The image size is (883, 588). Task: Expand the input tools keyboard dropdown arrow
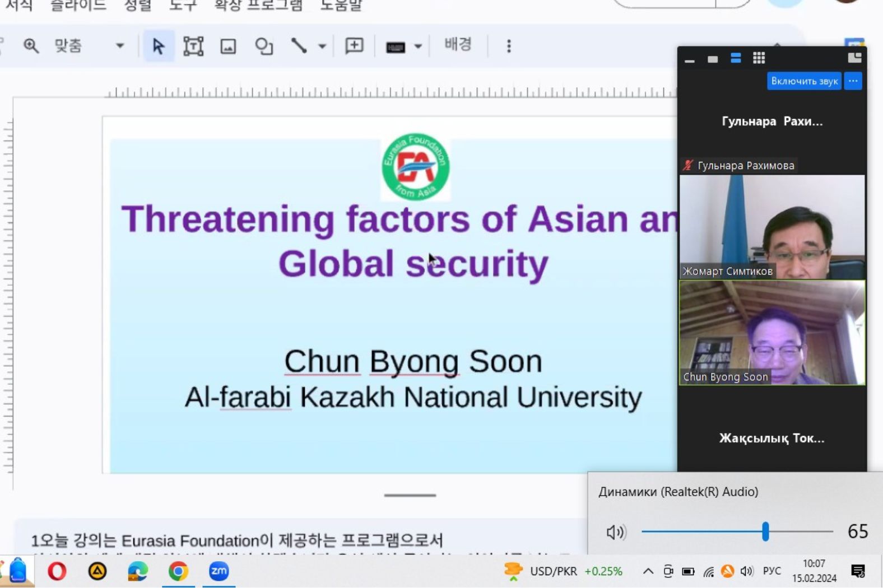pos(418,46)
